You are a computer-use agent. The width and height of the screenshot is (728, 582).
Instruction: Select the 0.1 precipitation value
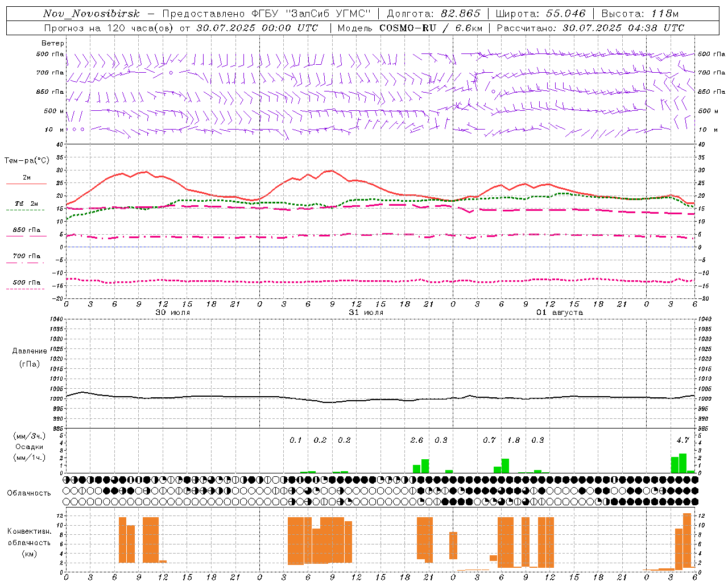[296, 440]
